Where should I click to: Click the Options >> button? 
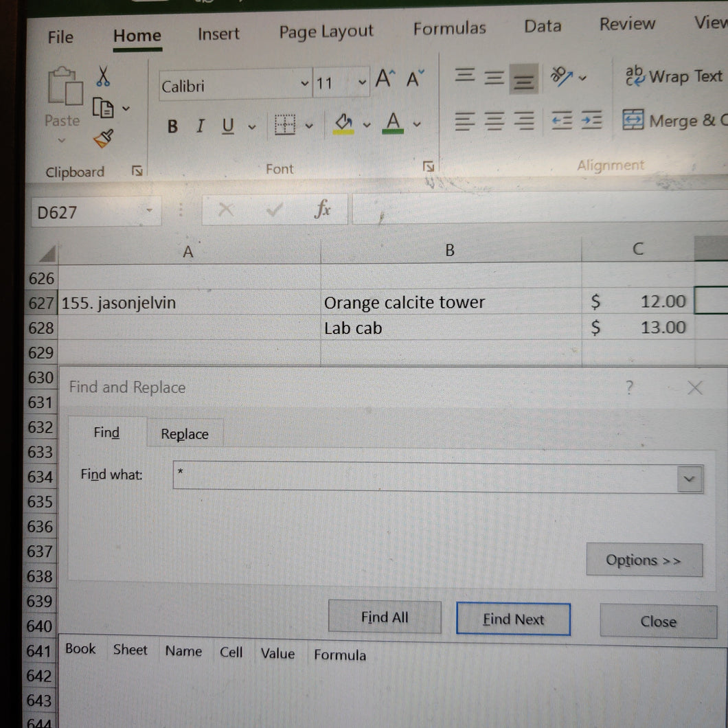pyautogui.click(x=644, y=560)
